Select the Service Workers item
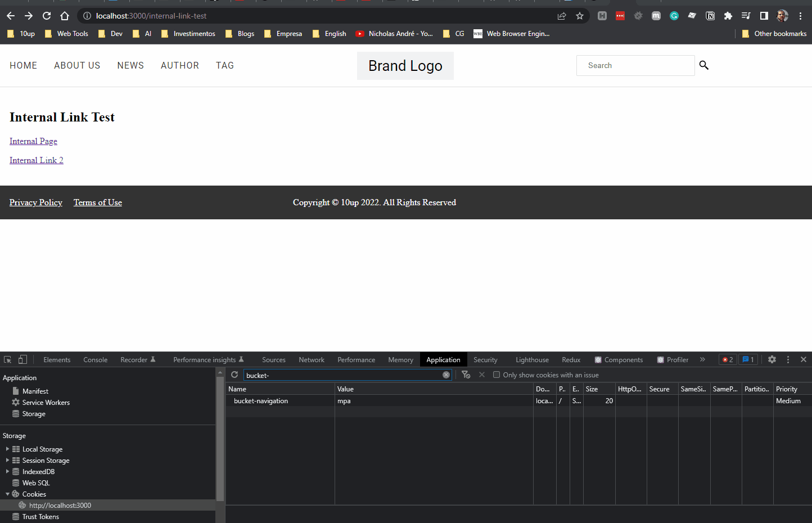The image size is (812, 523). pos(46,402)
